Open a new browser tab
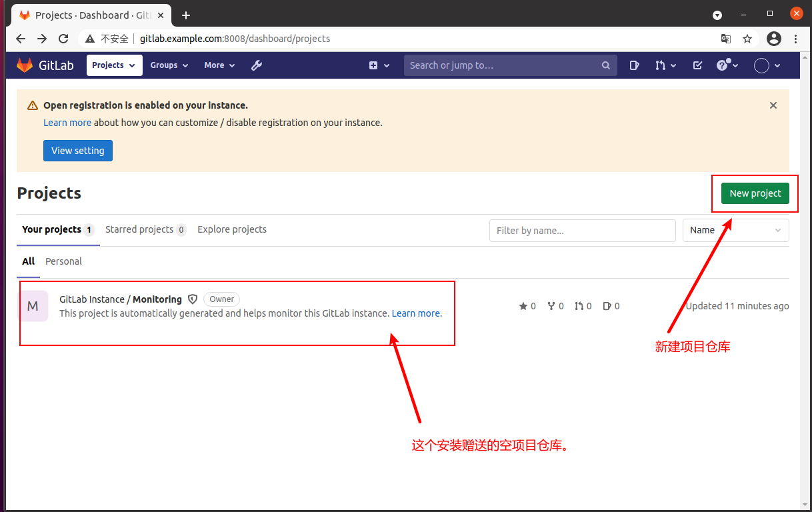Screen dimensions: 812x512 [x=186, y=15]
